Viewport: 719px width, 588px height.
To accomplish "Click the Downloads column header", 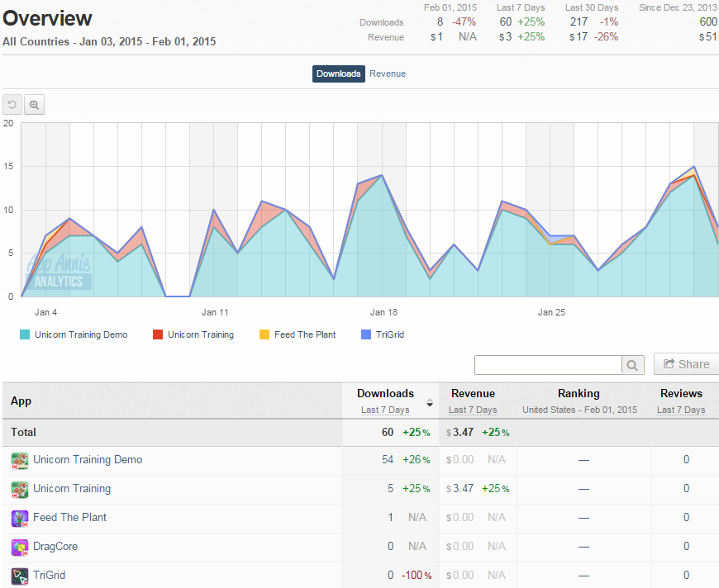I will (385, 393).
